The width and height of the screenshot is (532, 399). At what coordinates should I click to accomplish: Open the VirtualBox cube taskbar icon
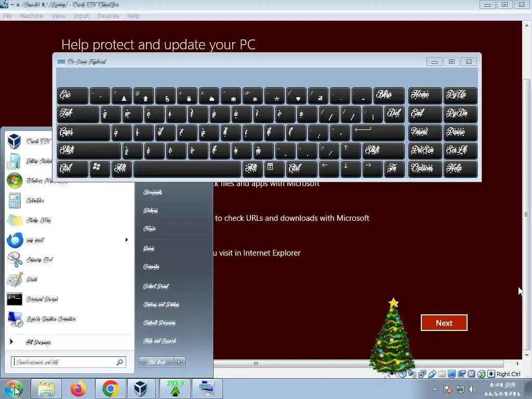coord(140,389)
